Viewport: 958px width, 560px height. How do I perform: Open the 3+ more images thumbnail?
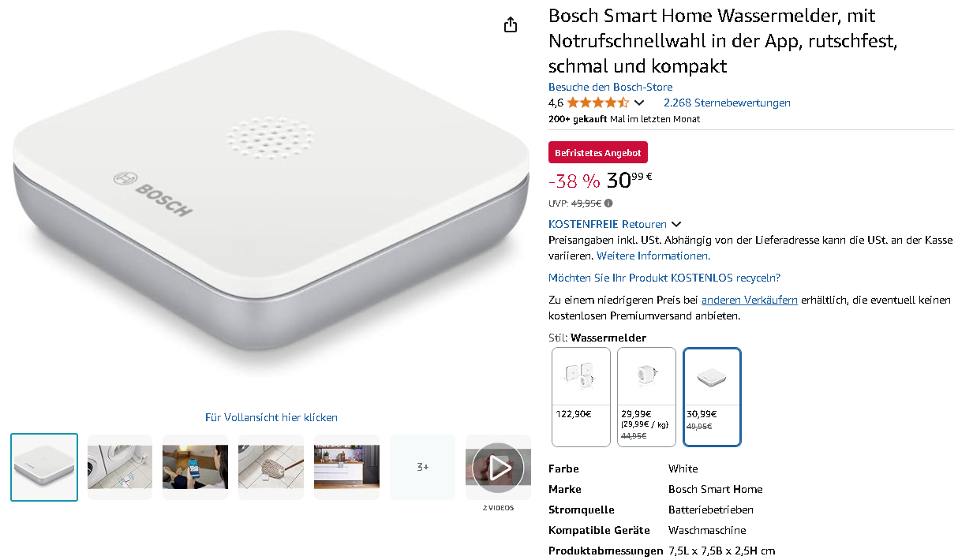tap(423, 467)
